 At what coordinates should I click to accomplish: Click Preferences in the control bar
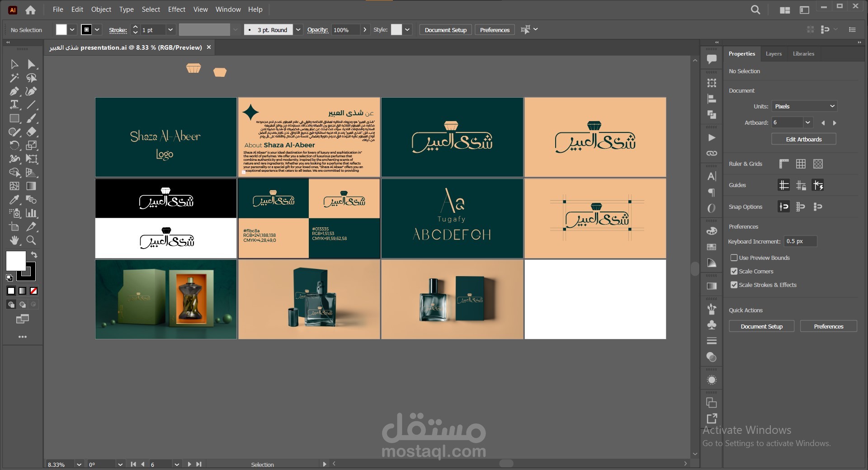[495, 30]
